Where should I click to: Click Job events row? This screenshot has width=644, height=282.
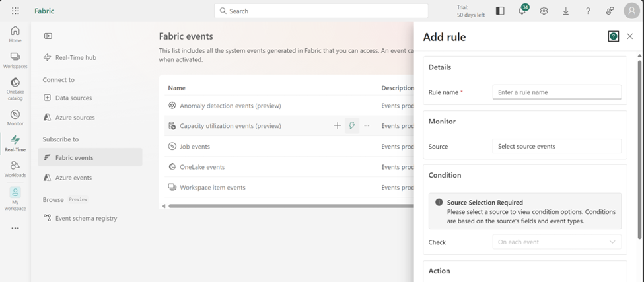289,147
